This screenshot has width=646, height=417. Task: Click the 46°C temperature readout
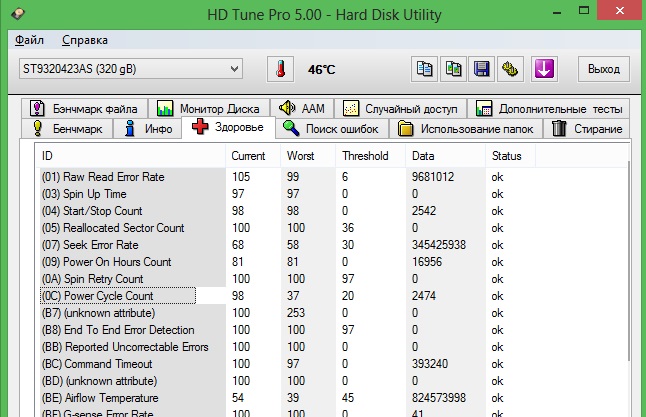pyautogui.click(x=321, y=70)
